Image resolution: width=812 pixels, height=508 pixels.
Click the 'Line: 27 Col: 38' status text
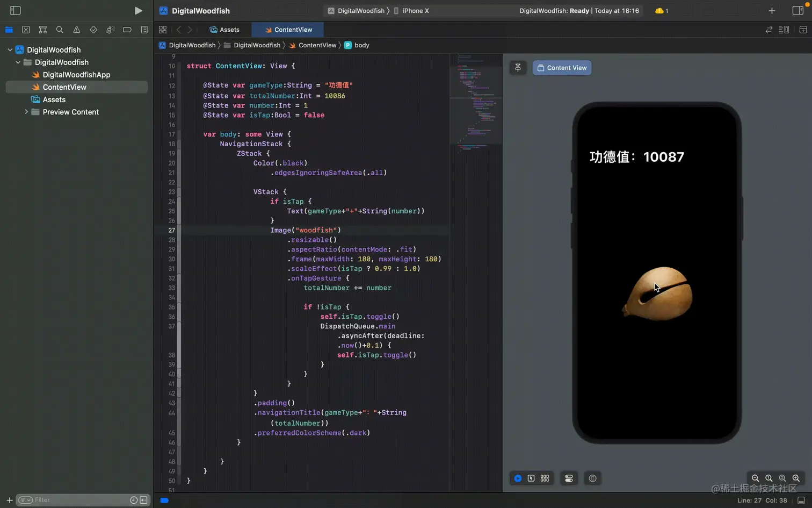(x=762, y=500)
